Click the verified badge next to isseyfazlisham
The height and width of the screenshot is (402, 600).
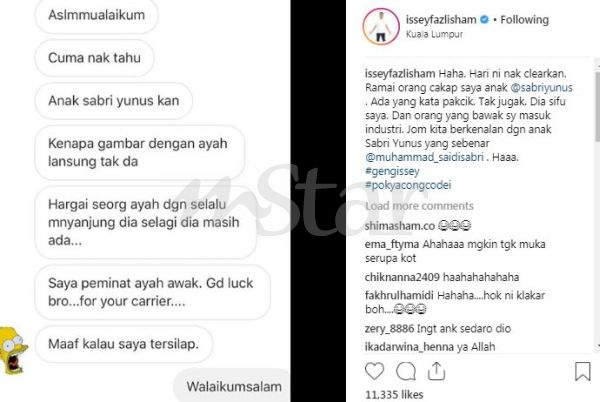(x=484, y=19)
